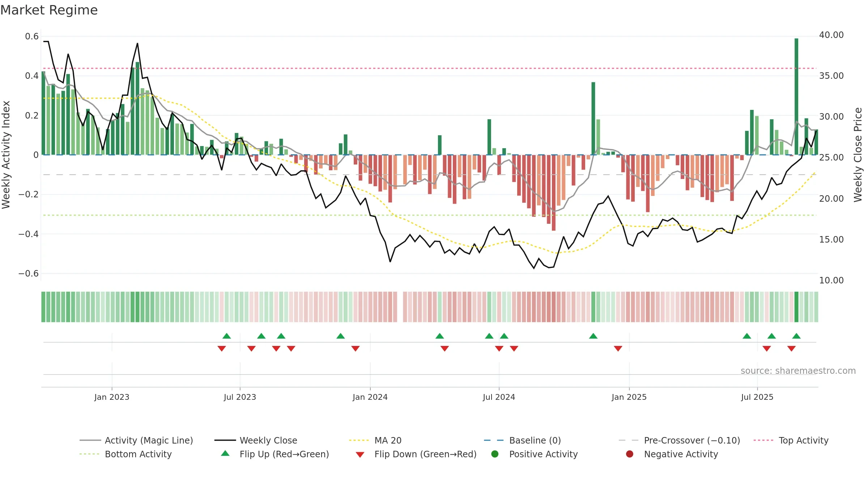Image resolution: width=868 pixels, height=488 pixels.
Task: Toggle the Pre-Crossover (−0.10) legend entry
Action: point(679,440)
